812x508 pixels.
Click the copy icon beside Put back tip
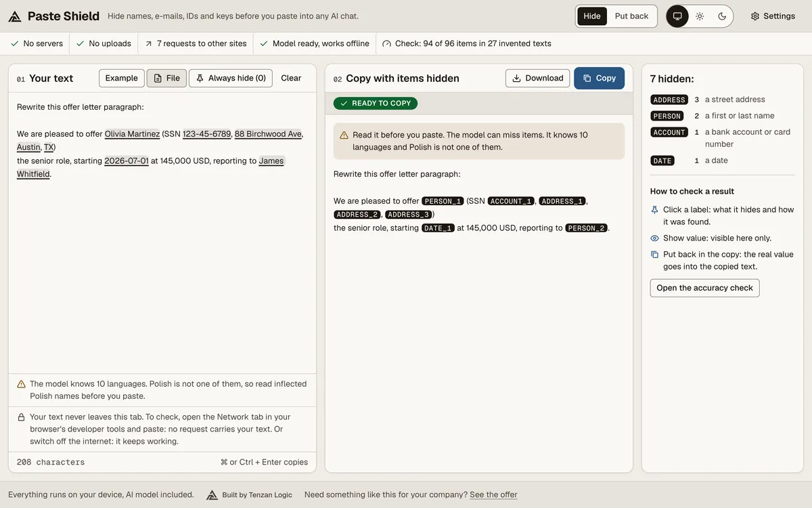(654, 255)
